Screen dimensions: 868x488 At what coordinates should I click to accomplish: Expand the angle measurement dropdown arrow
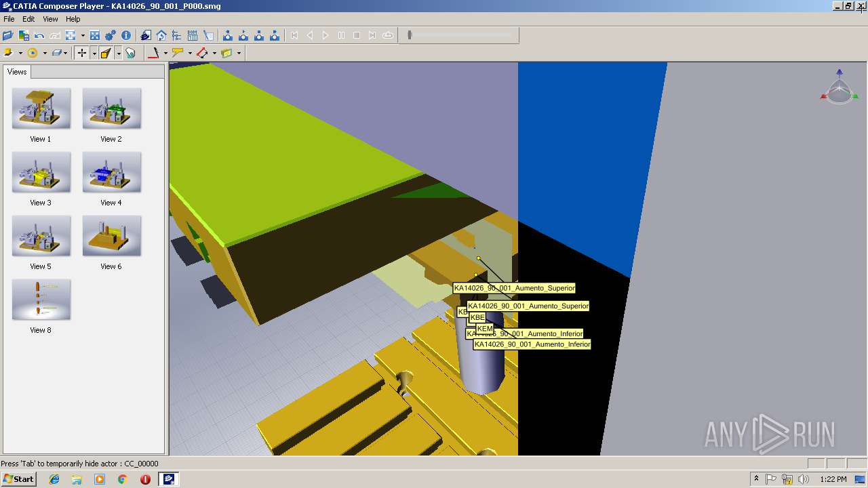(165, 53)
